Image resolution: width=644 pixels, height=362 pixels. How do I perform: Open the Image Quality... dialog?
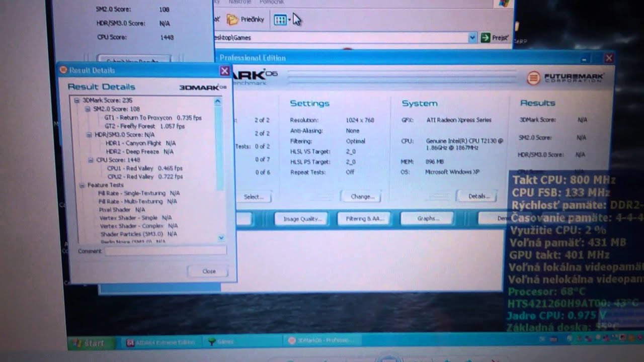(x=302, y=219)
